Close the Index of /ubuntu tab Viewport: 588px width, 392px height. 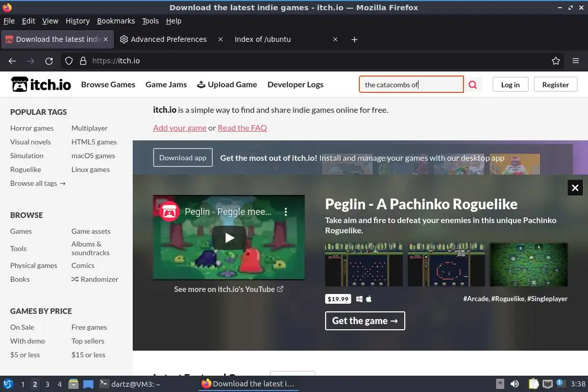point(335,39)
